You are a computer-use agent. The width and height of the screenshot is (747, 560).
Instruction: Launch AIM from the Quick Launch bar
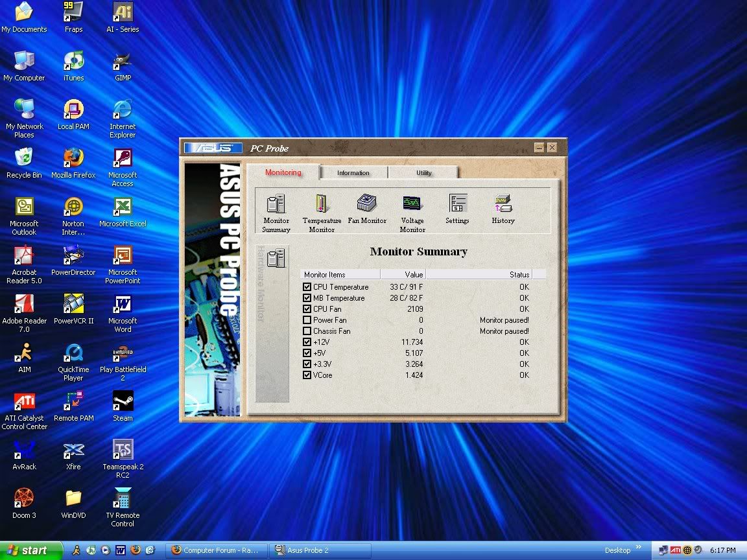[x=77, y=550]
